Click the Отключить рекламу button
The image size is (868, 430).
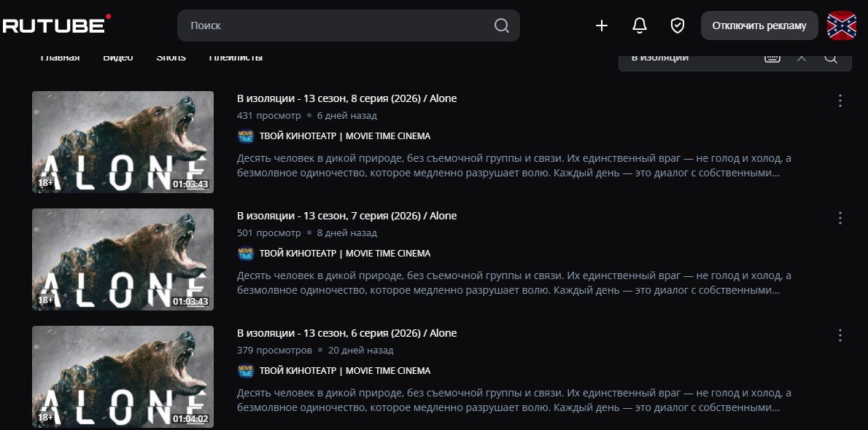[x=759, y=26]
